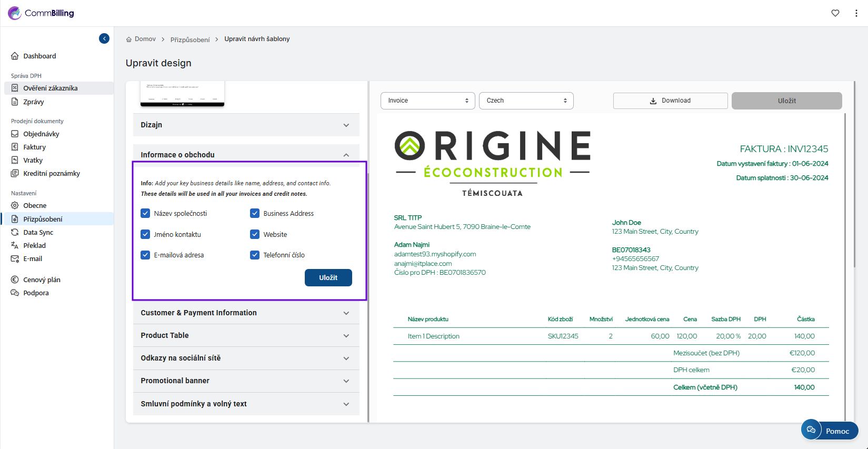Open the Invoice document type dropdown

pos(427,101)
